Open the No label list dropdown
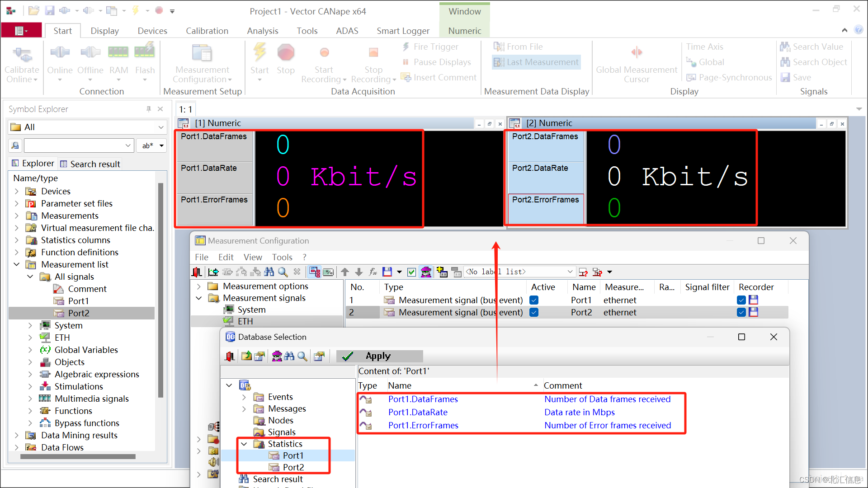Image resolution: width=868 pixels, height=488 pixels. point(570,272)
